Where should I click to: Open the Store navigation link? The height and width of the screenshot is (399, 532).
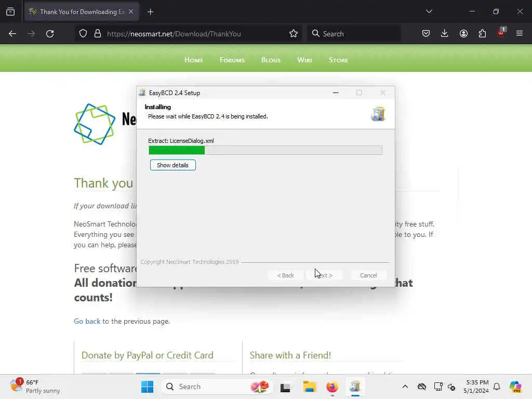click(x=338, y=60)
